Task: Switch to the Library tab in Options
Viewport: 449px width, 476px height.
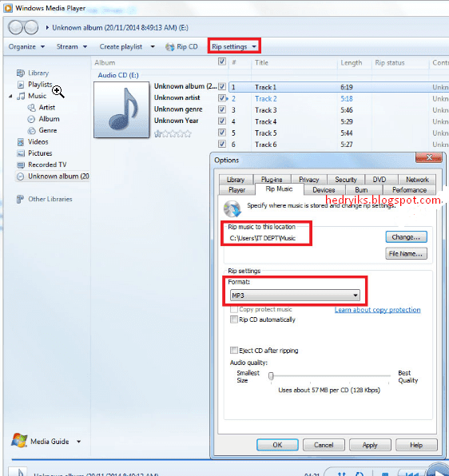Action: (x=236, y=180)
